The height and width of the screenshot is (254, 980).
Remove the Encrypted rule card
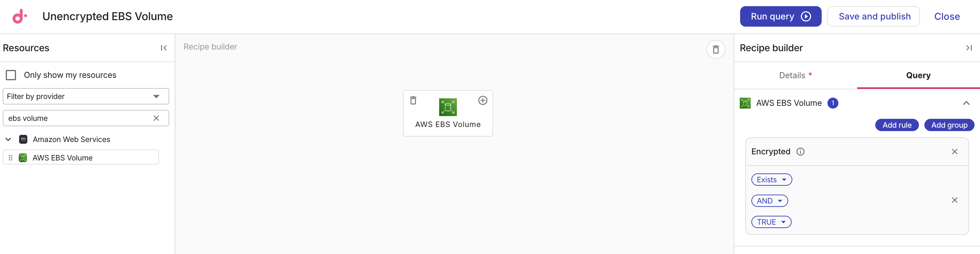coord(954,152)
